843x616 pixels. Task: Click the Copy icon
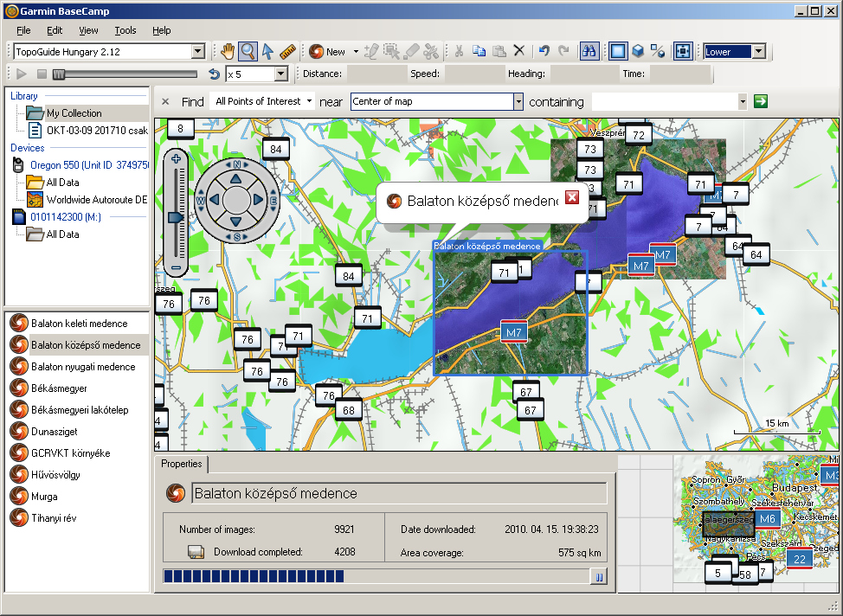click(x=479, y=52)
